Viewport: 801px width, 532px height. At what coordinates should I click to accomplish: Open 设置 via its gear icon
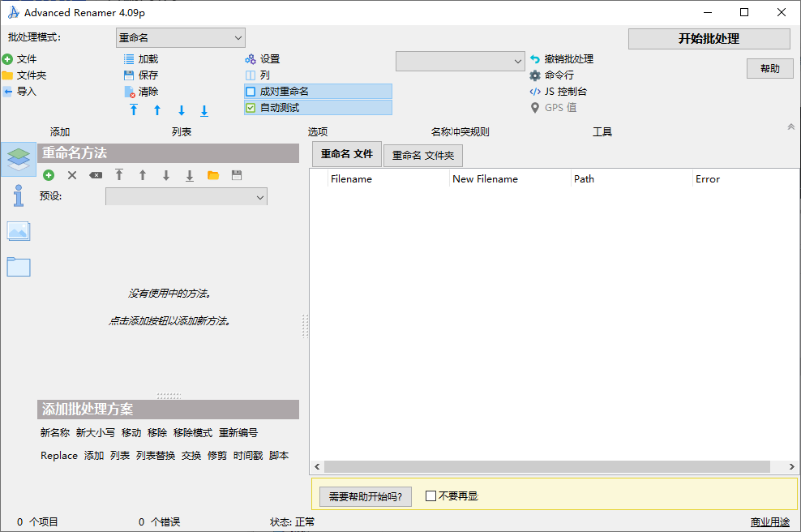[x=251, y=58]
